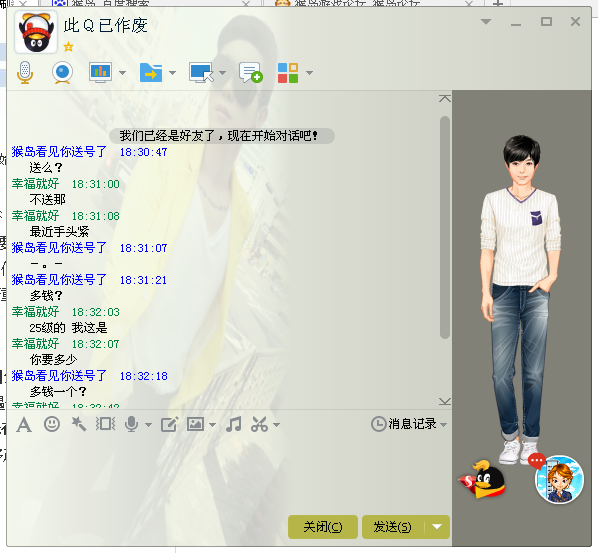The height and width of the screenshot is (553, 598).
Task: Click the QQ show male avatar figure
Action: click(521, 299)
